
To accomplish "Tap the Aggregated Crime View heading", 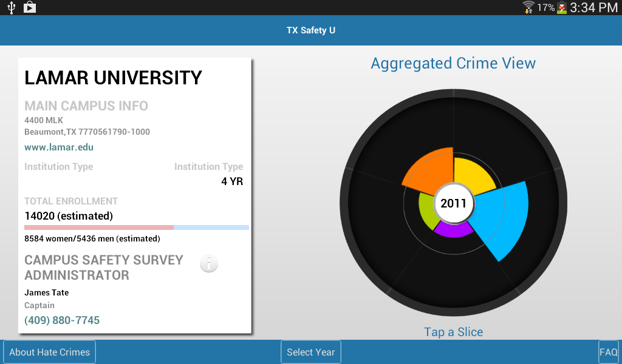I will [453, 63].
